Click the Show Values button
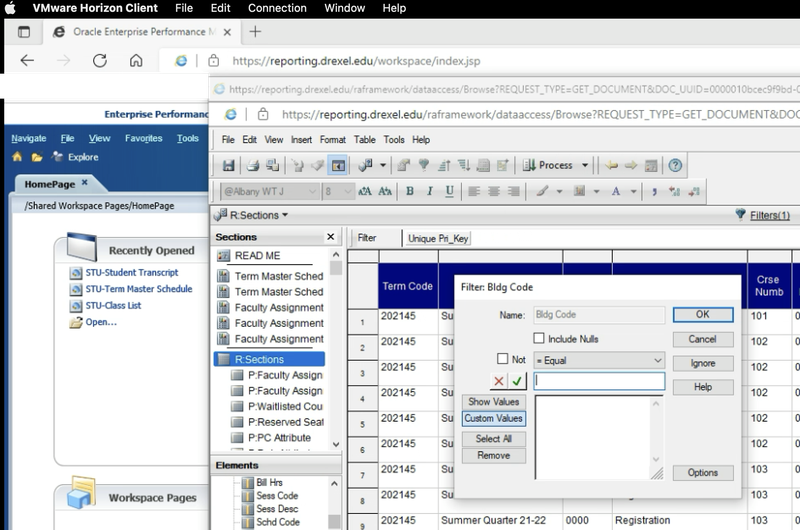 point(493,402)
